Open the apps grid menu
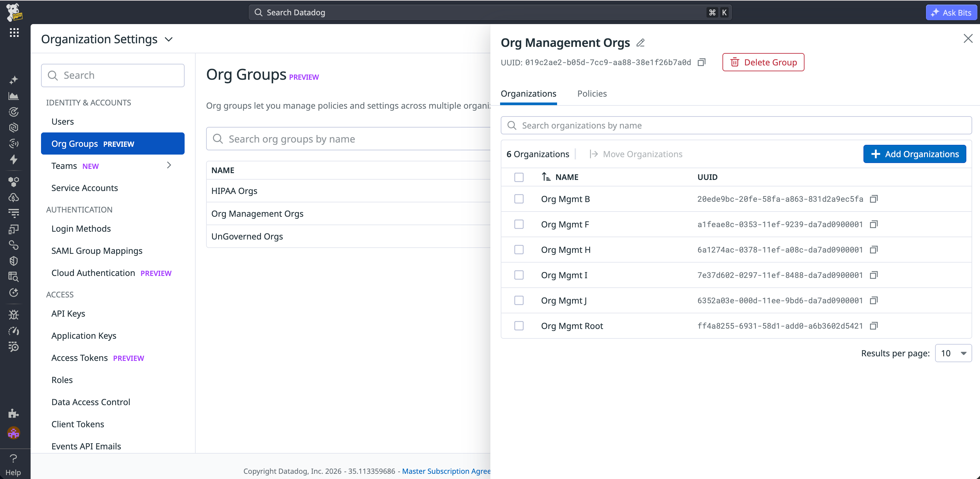The width and height of the screenshot is (980, 479). pos(14,33)
